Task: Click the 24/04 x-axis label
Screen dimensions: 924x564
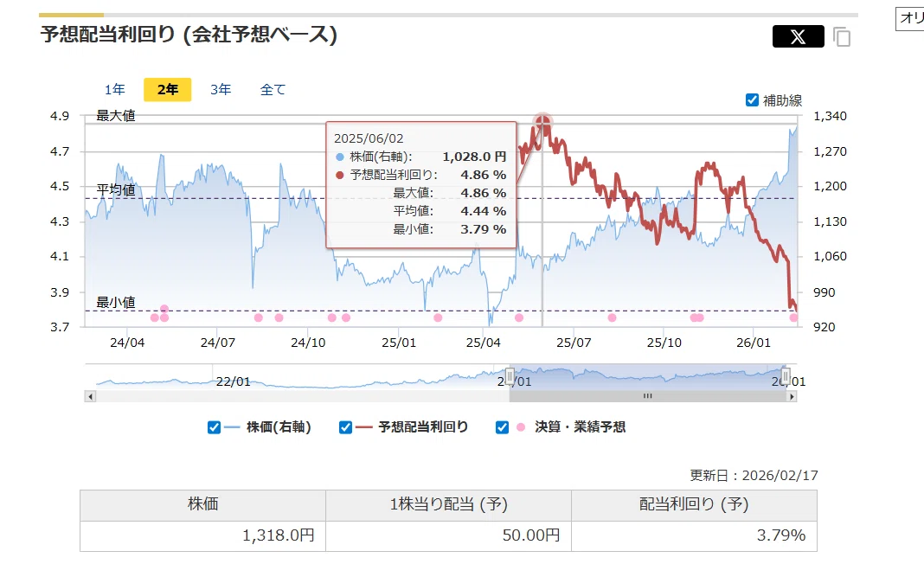Action: click(127, 343)
